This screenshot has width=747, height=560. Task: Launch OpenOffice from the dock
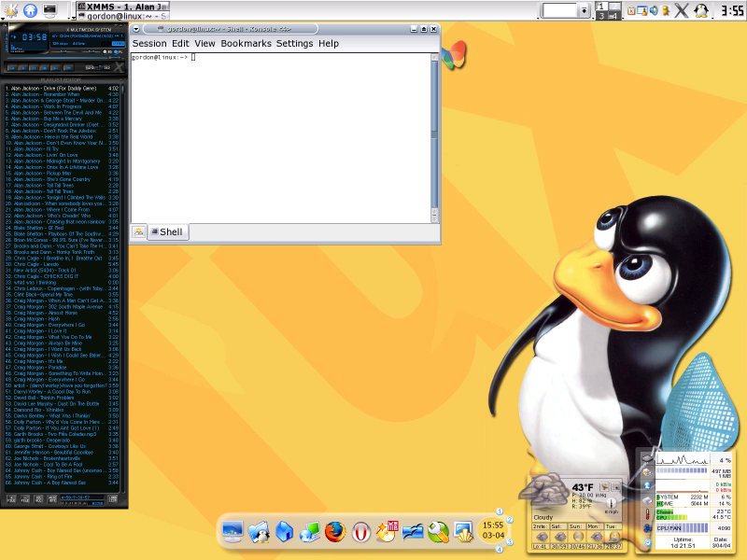[x=413, y=532]
